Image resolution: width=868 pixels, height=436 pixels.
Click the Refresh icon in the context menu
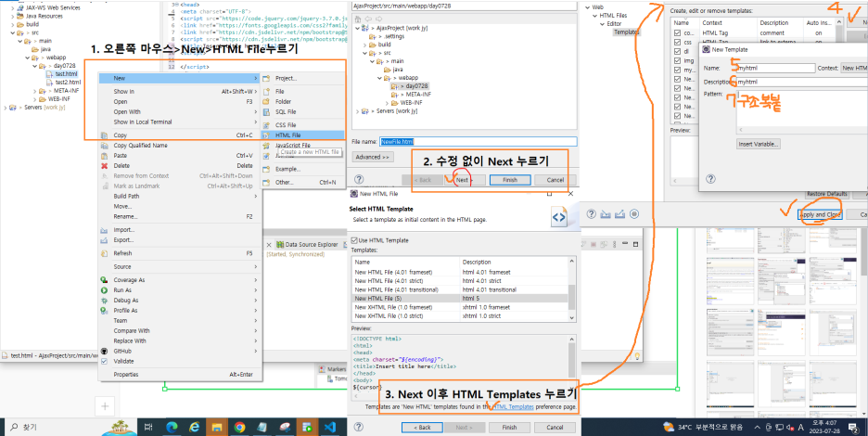[104, 254]
